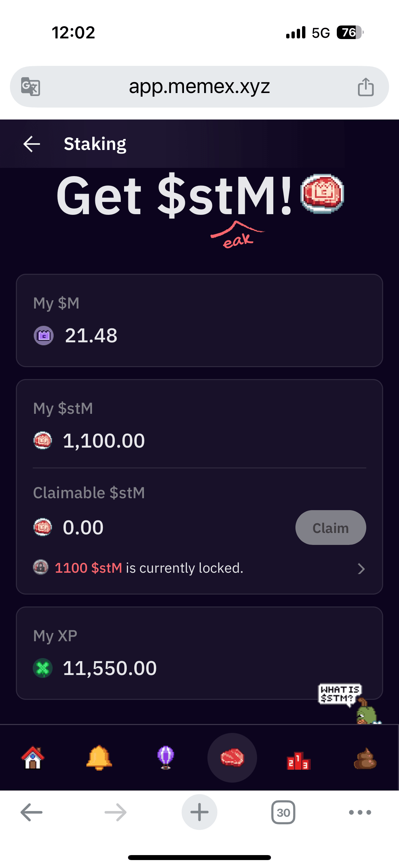Tap the app.memex.xyz address field

(x=199, y=87)
